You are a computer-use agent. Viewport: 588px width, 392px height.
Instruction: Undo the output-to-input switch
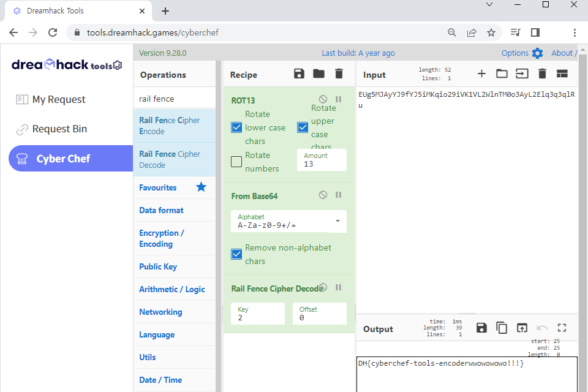pos(542,328)
